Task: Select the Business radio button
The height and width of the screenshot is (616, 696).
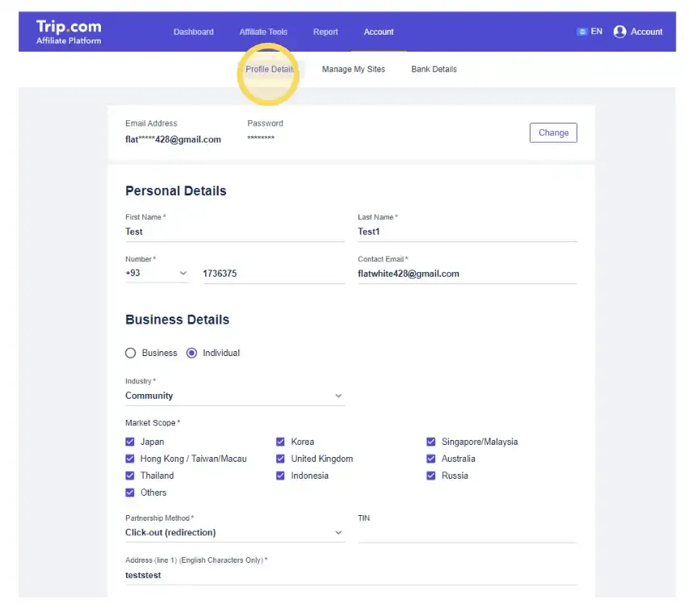Action: (x=131, y=353)
